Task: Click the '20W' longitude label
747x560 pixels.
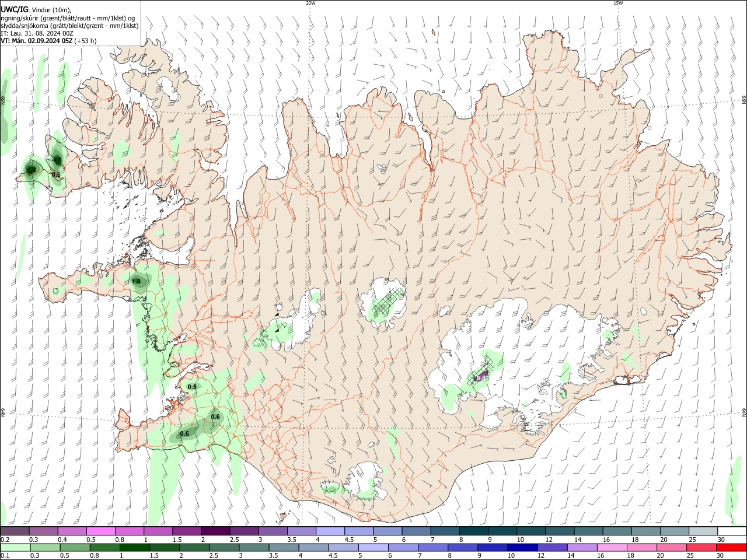Action: click(x=310, y=3)
